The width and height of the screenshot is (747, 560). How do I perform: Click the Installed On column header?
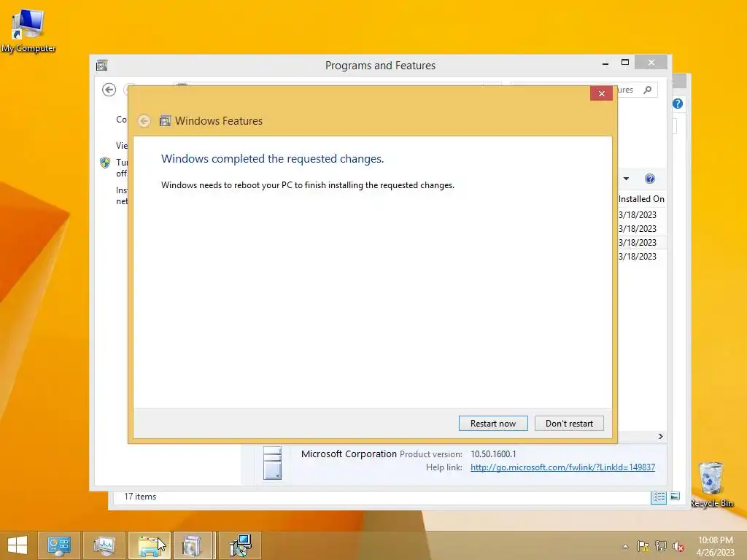[x=641, y=199]
